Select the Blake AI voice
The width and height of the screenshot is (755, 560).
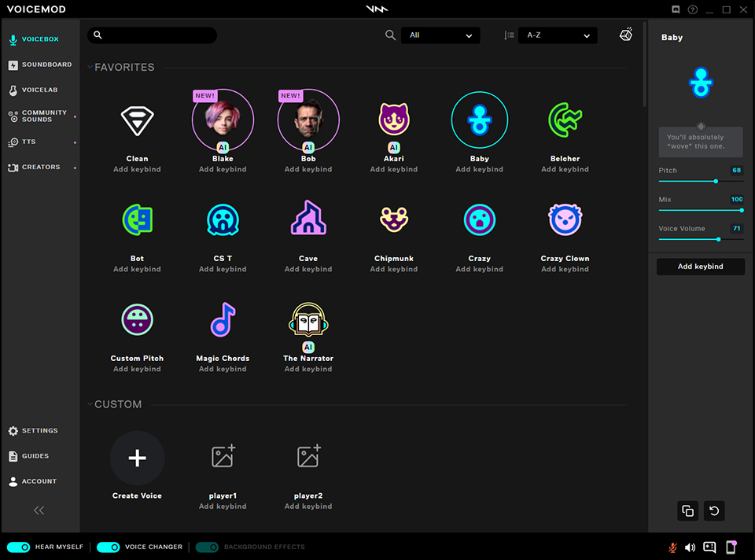223,120
